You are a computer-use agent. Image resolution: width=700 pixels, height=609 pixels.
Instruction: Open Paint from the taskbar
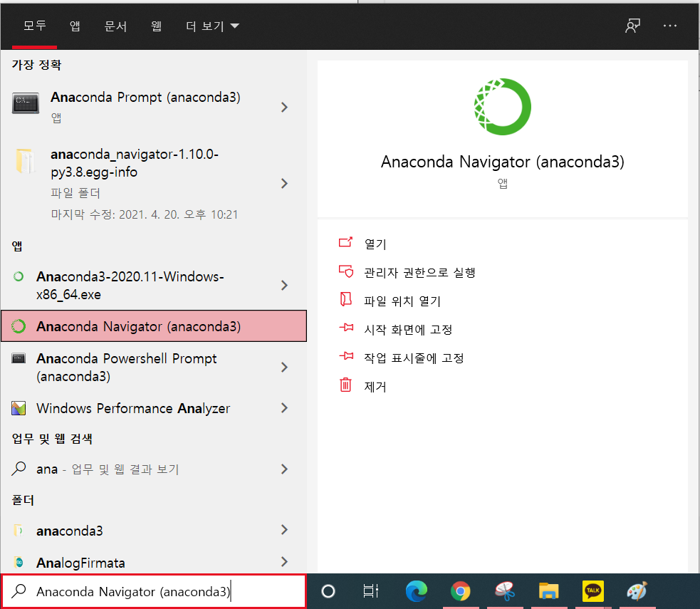(637, 591)
